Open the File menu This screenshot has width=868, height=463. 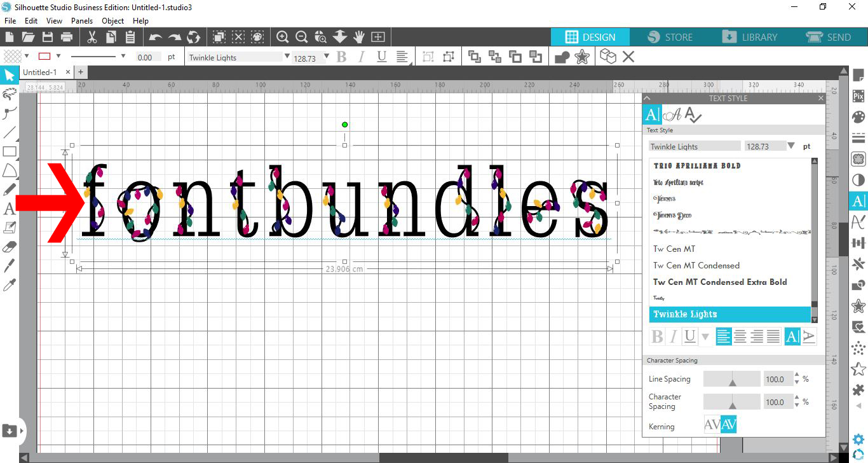(10, 21)
